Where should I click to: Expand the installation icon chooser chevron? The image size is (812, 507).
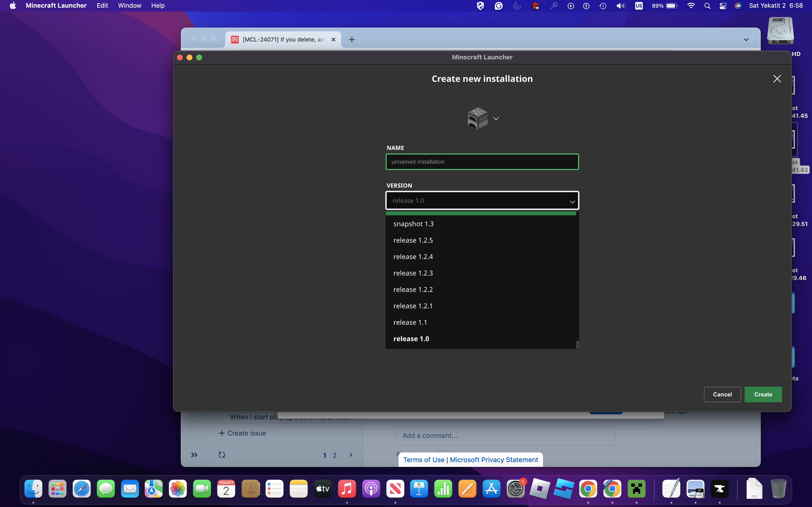coord(496,119)
